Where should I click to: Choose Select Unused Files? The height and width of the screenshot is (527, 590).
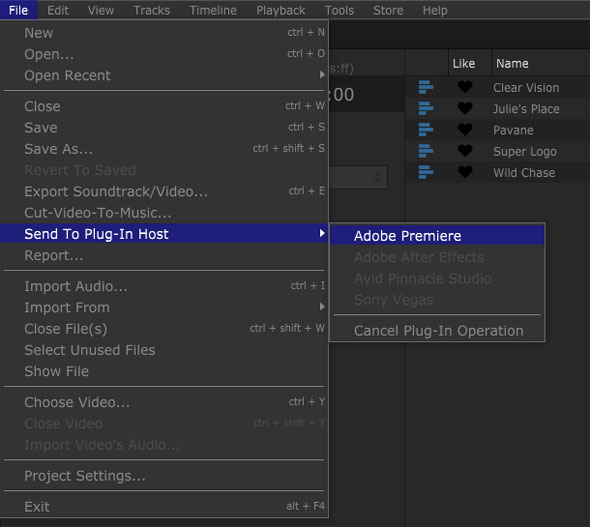pos(164,350)
